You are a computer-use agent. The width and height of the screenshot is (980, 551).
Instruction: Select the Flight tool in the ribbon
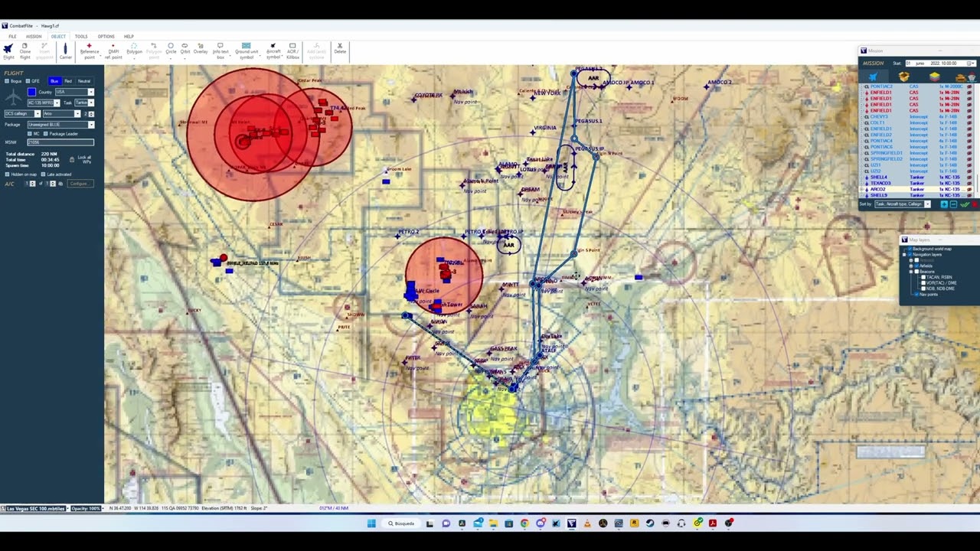click(x=8, y=51)
